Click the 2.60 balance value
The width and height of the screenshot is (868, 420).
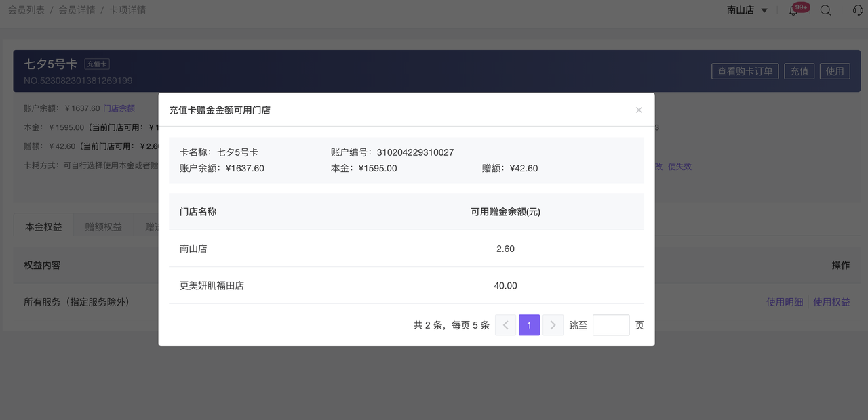[505, 249]
